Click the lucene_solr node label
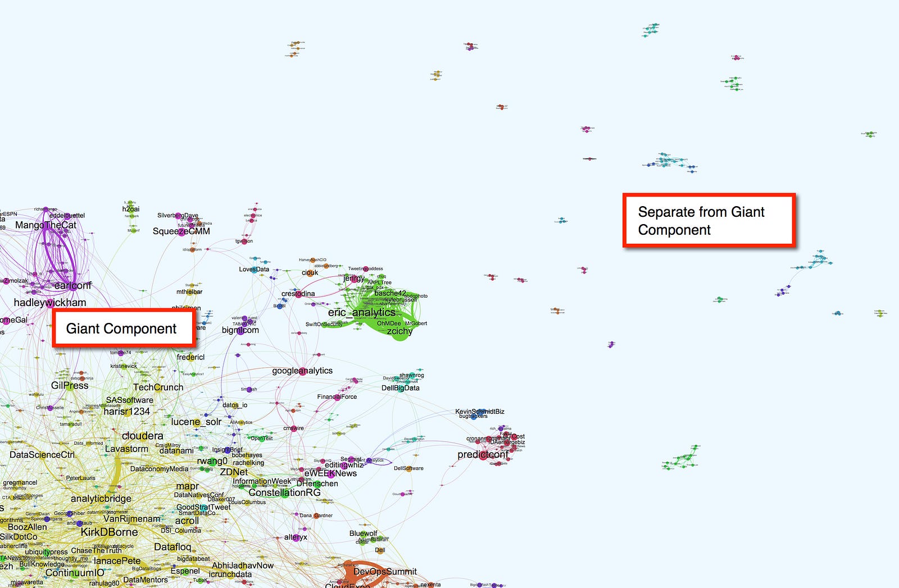The width and height of the screenshot is (899, 588). click(197, 422)
